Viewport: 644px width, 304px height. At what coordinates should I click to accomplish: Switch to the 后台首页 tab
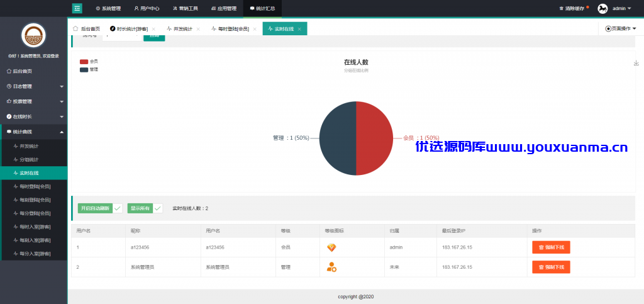[87, 29]
